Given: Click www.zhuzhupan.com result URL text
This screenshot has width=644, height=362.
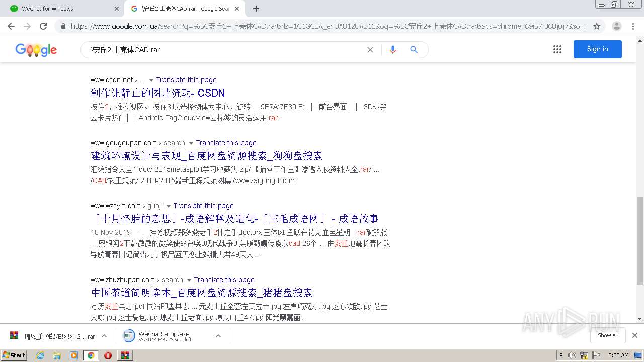Looking at the screenshot, I should (123, 280).
